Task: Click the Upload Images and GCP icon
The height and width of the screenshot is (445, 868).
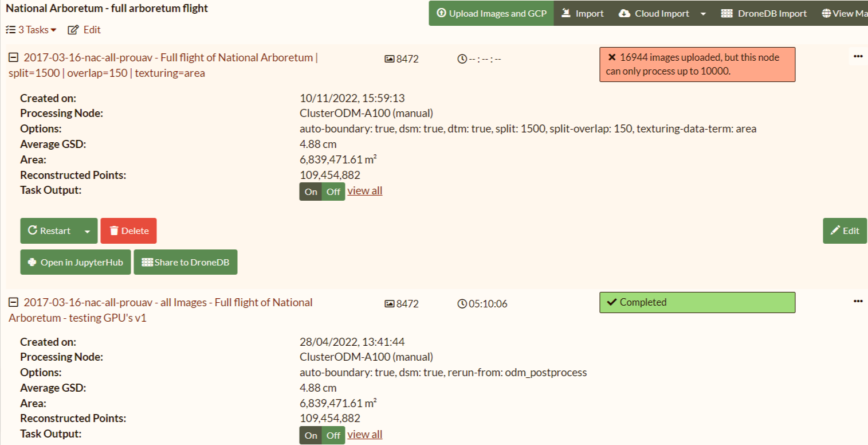Action: pyautogui.click(x=441, y=13)
